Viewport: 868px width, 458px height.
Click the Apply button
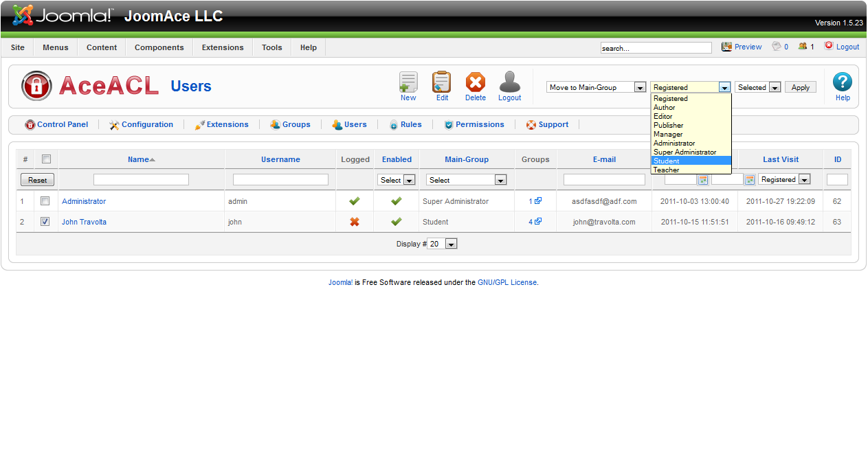click(801, 87)
